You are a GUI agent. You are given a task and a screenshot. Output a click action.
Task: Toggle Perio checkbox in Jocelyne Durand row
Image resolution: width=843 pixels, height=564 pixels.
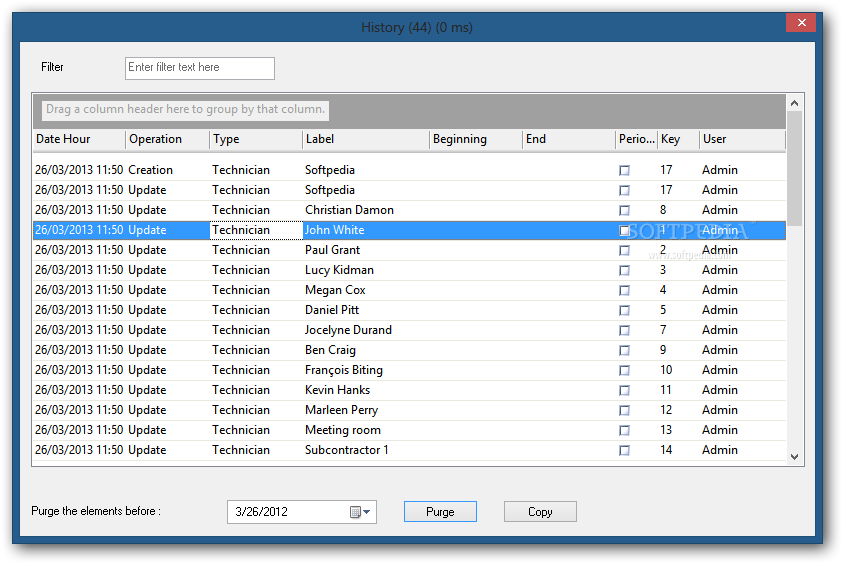click(624, 331)
